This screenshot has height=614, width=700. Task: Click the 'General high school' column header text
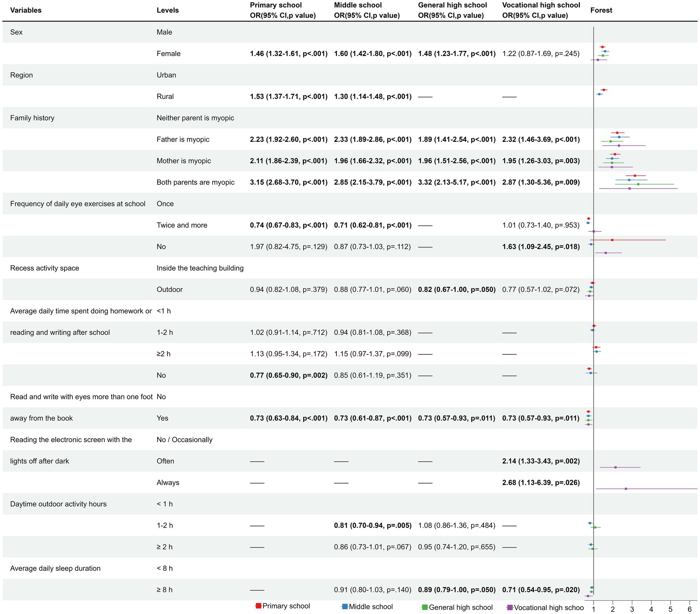(452, 5)
